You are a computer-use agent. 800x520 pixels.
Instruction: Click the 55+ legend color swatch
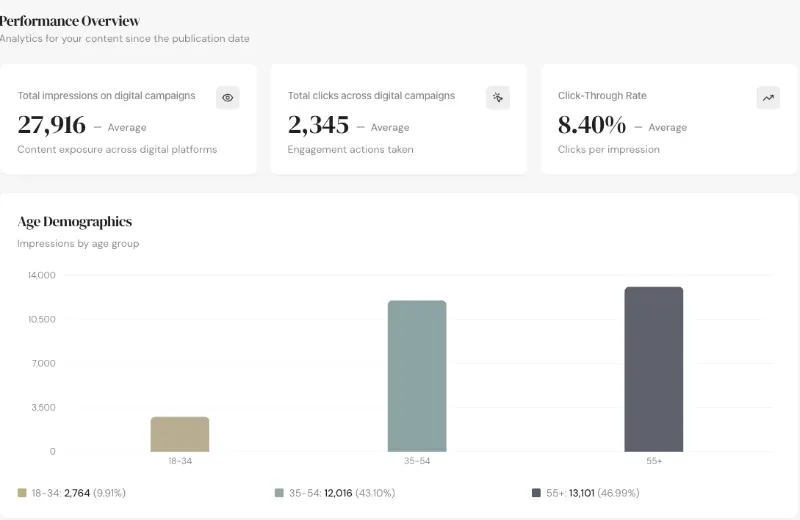pos(536,493)
